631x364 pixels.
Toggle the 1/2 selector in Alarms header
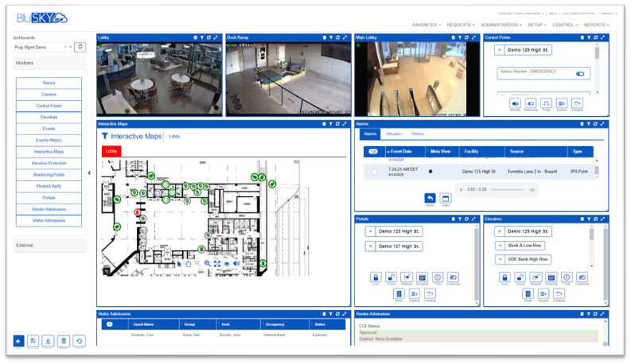coord(372,151)
